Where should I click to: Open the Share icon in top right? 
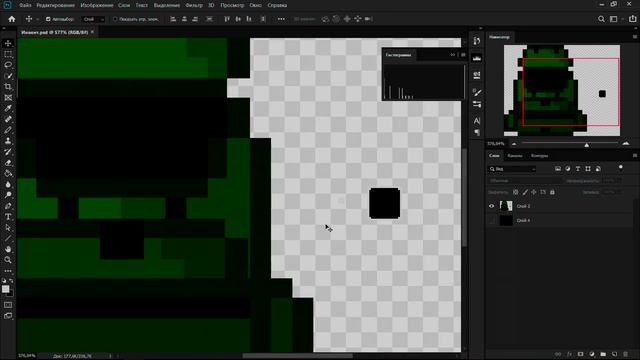pos(632,19)
